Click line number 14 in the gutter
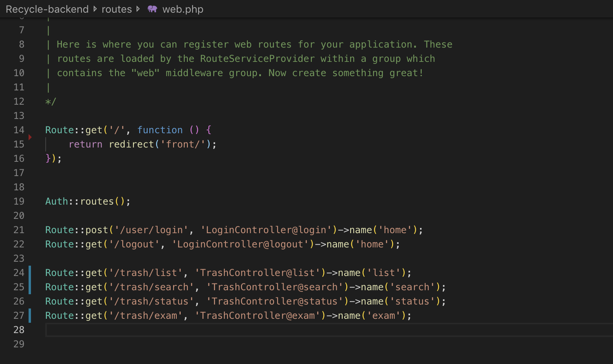 [19, 130]
